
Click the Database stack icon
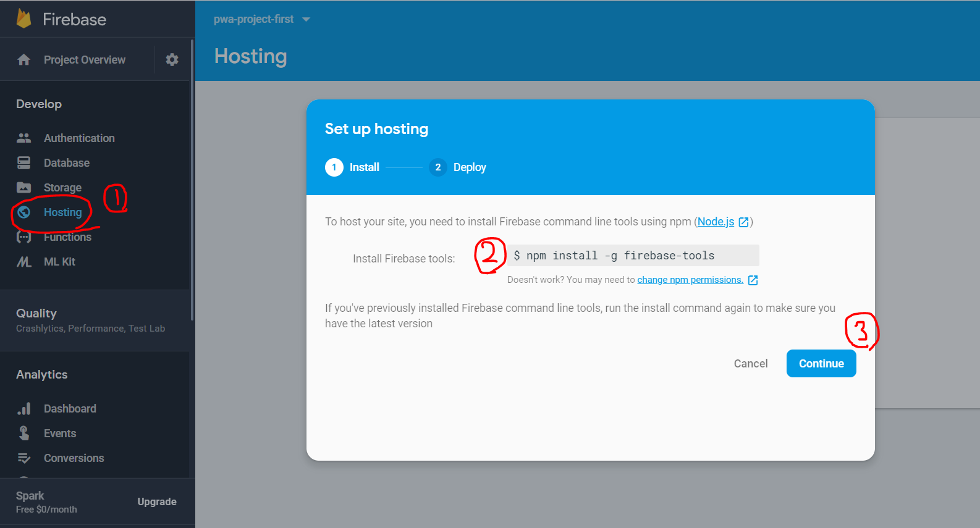(x=24, y=163)
